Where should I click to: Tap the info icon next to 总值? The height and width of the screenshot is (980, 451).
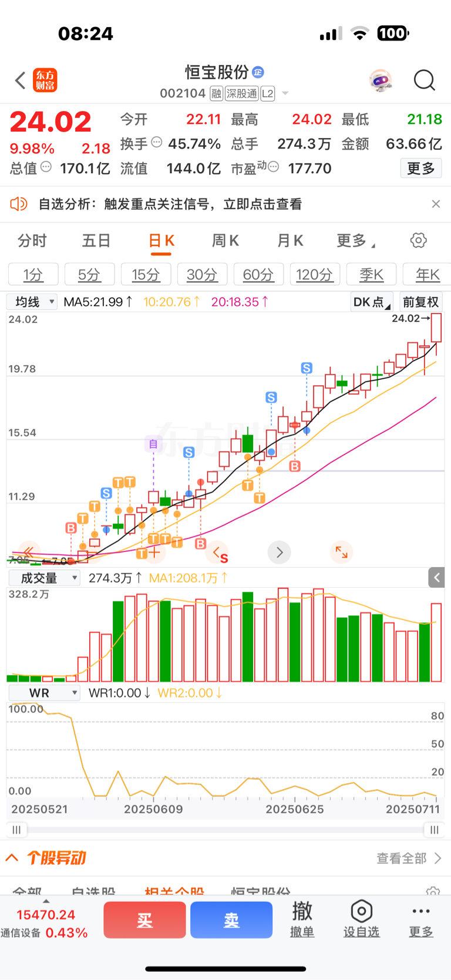pyautogui.click(x=46, y=167)
